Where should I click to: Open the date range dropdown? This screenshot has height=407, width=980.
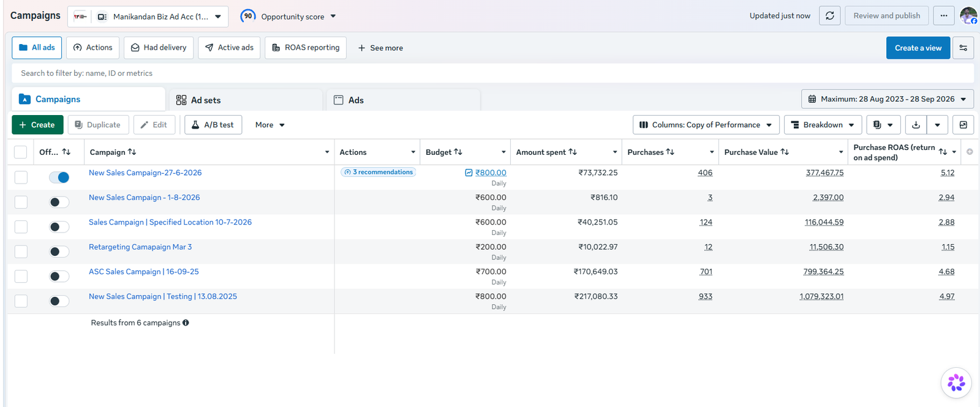888,99
